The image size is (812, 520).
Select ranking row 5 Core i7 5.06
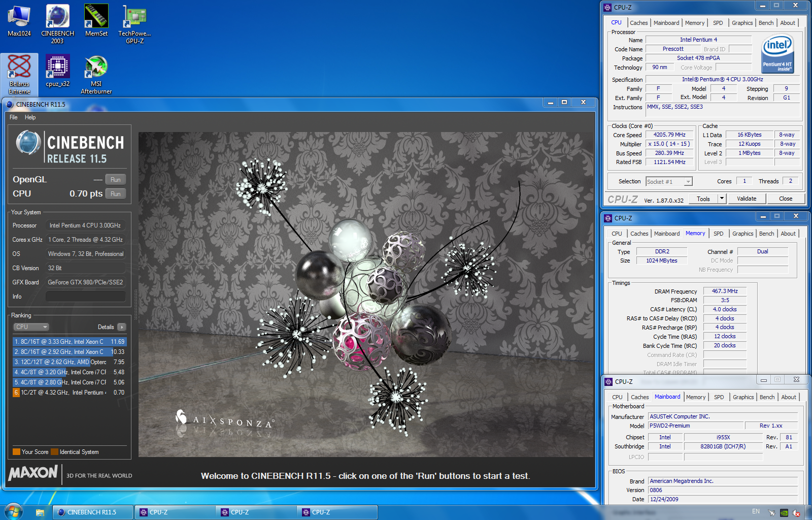pyautogui.click(x=70, y=382)
